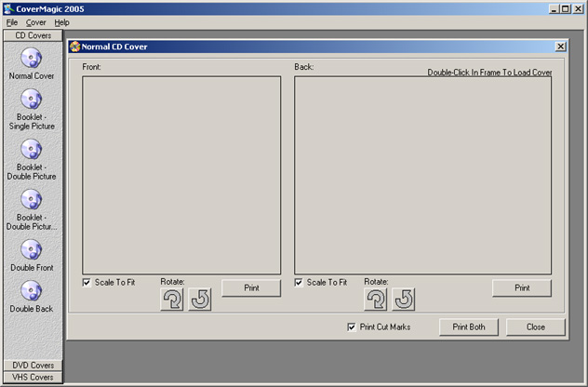Click the Normal CD Cover dialog icon
Viewport: 588px width, 387px height.
75,47
